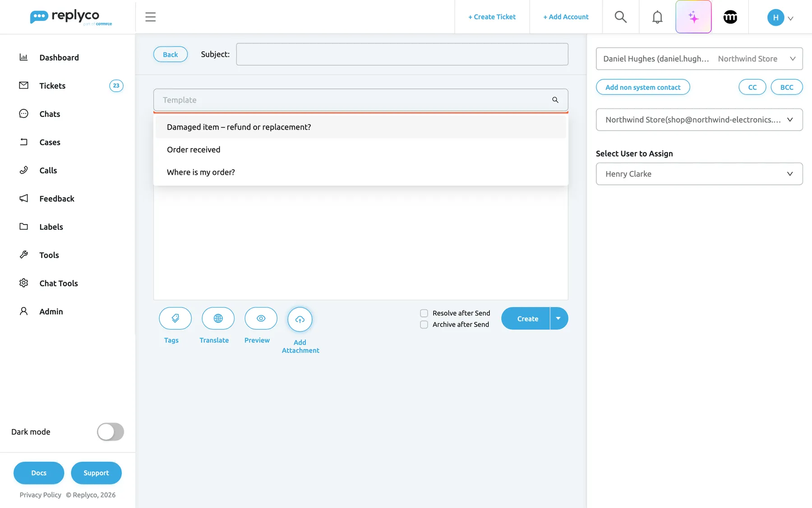The height and width of the screenshot is (508, 812).
Task: Click the Tags icon button
Action: click(x=175, y=318)
